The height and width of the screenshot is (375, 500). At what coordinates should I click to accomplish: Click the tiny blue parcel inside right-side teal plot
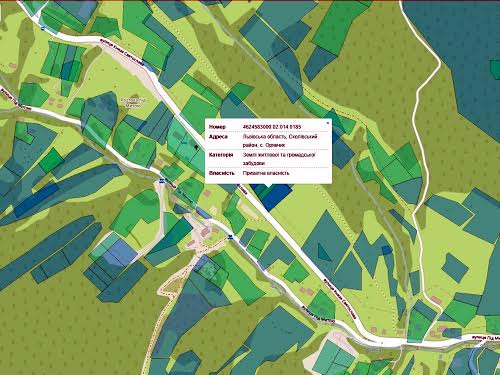click(387, 250)
